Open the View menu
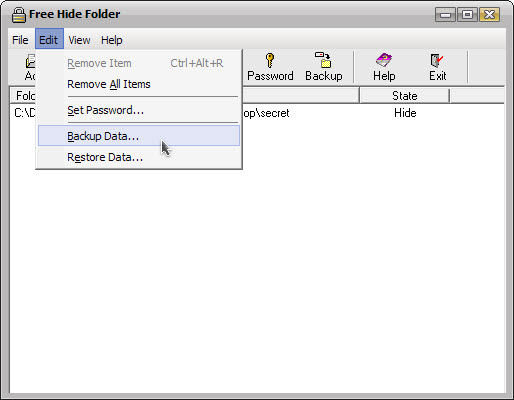The image size is (514, 400). click(79, 40)
